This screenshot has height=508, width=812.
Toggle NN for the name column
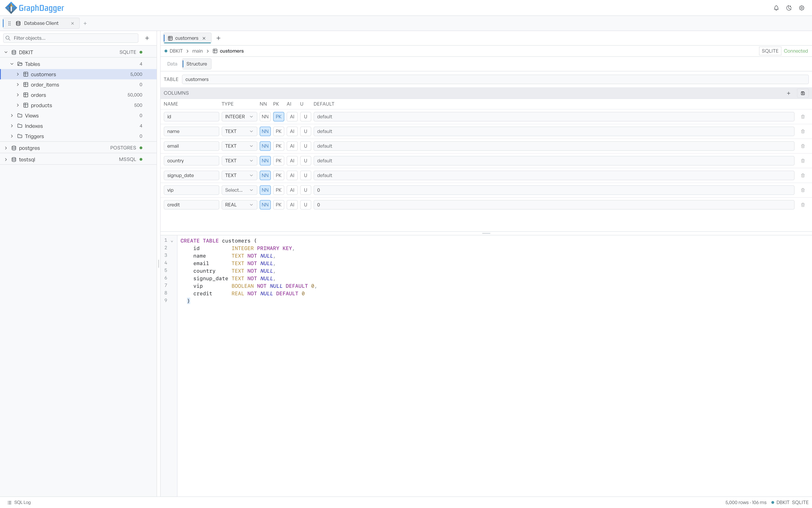click(265, 131)
